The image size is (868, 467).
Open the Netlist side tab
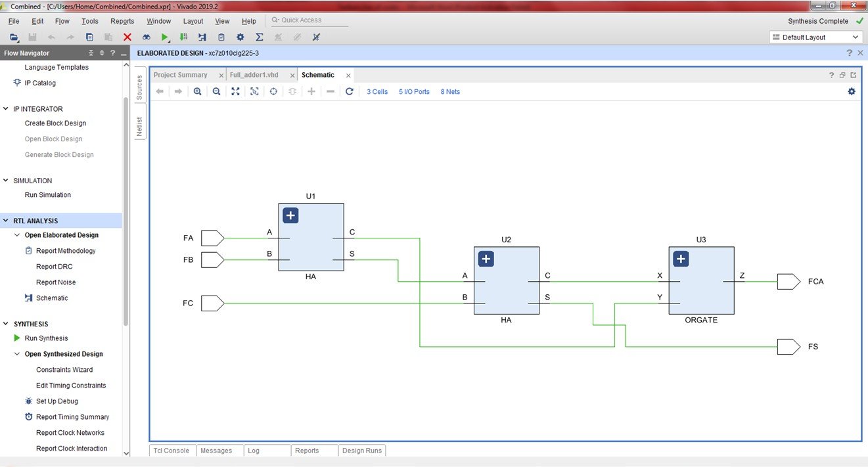tap(139, 127)
